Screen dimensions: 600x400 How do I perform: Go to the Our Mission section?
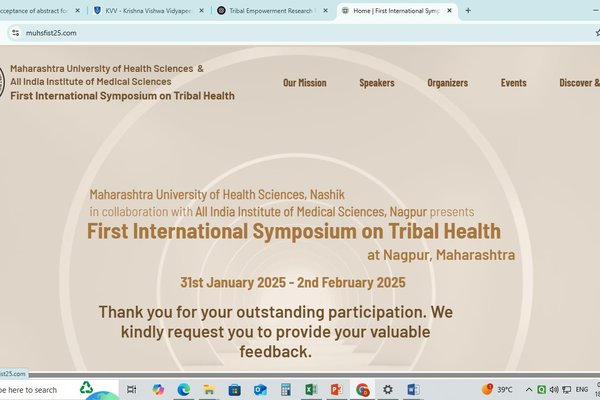pyautogui.click(x=304, y=83)
